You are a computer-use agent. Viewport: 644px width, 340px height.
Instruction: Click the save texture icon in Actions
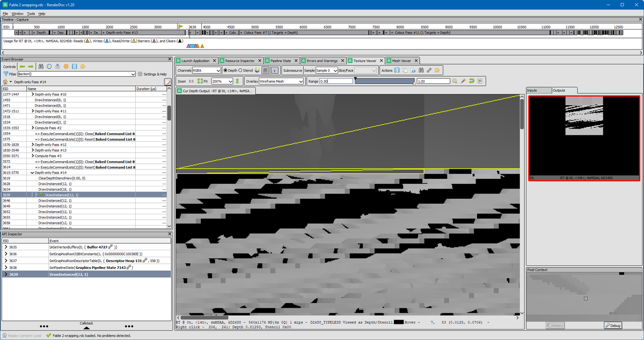397,70
